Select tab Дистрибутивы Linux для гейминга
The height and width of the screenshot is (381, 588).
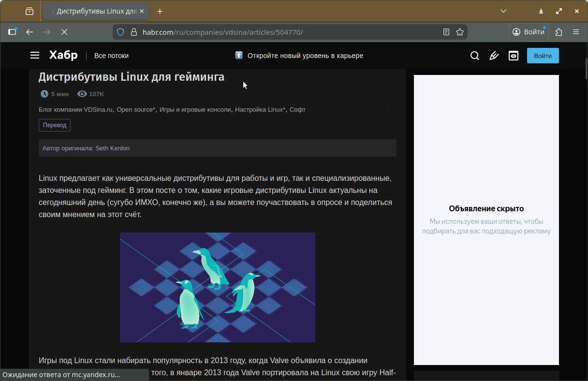[96, 11]
